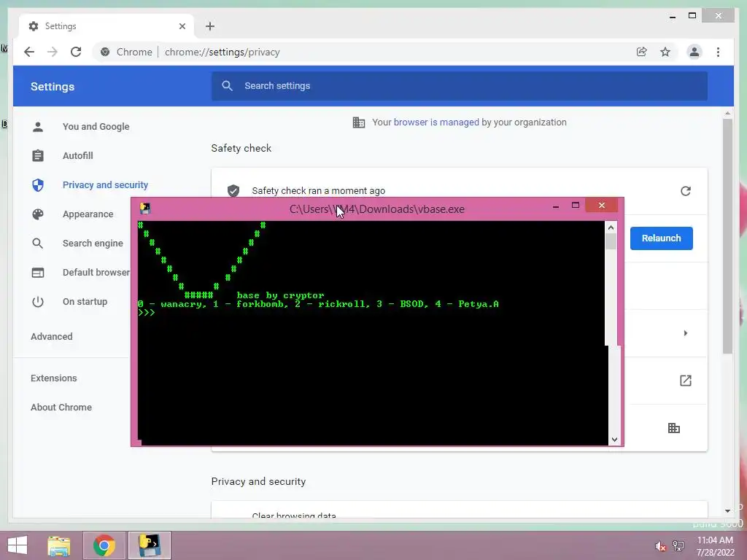
Task: Click the 'browser is managed' link
Action: click(x=436, y=122)
